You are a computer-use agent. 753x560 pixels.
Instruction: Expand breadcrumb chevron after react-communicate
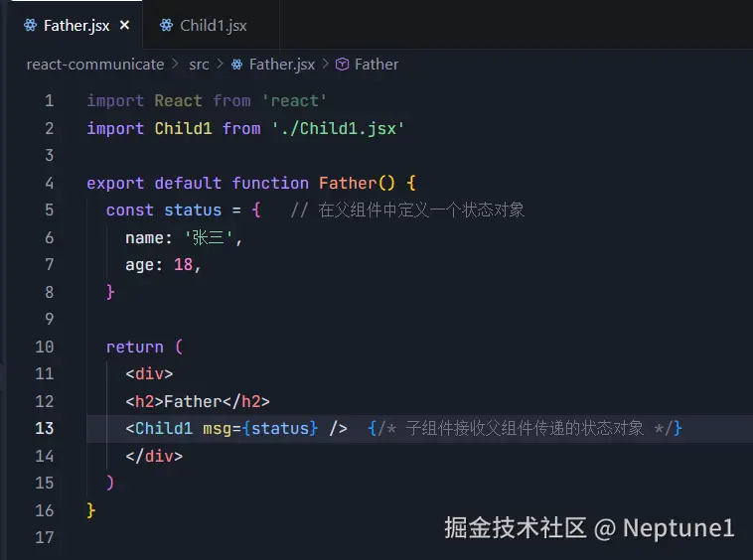coord(177,64)
